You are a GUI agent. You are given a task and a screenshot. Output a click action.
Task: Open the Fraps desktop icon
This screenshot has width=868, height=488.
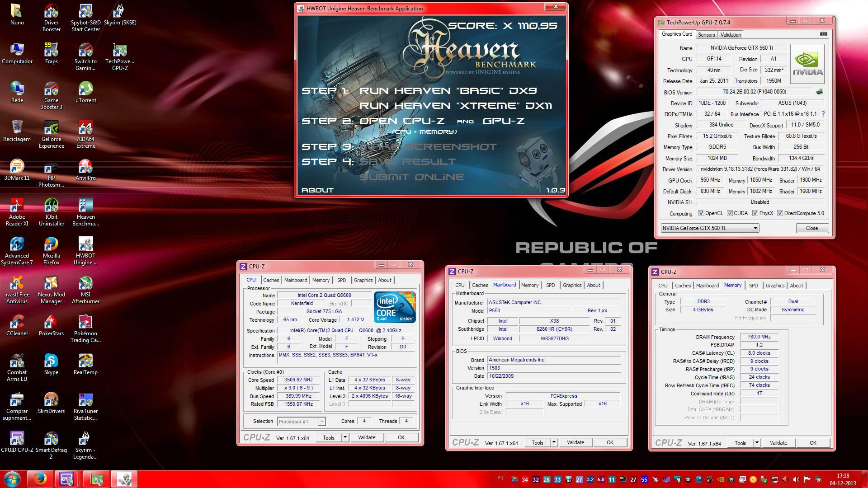[51, 53]
